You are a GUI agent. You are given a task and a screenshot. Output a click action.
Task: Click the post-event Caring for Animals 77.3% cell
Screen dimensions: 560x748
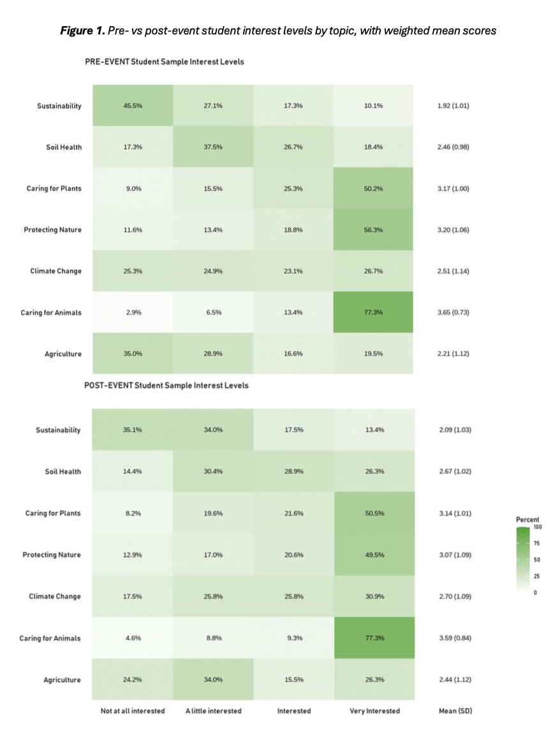pos(373,638)
